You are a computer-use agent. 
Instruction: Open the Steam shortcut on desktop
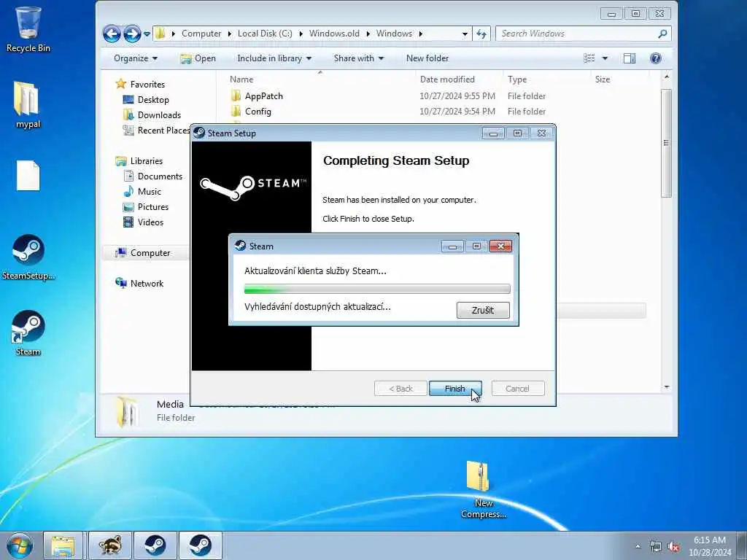pyautogui.click(x=28, y=333)
